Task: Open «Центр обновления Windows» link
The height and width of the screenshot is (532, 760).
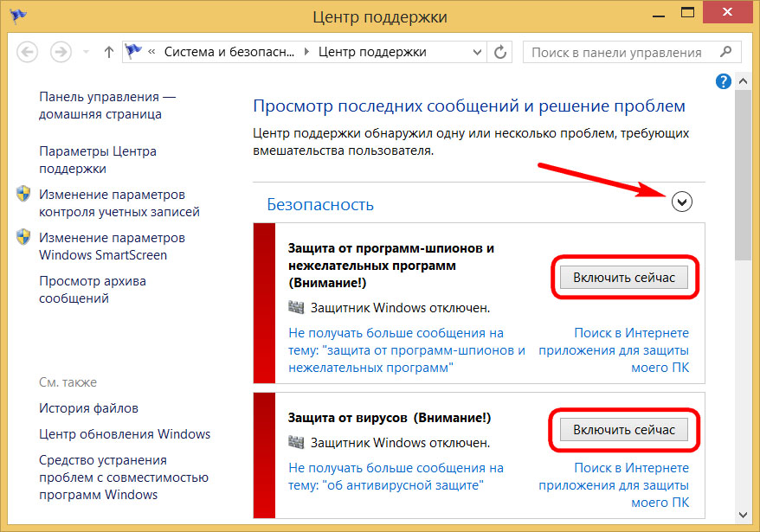Action: click(x=125, y=433)
